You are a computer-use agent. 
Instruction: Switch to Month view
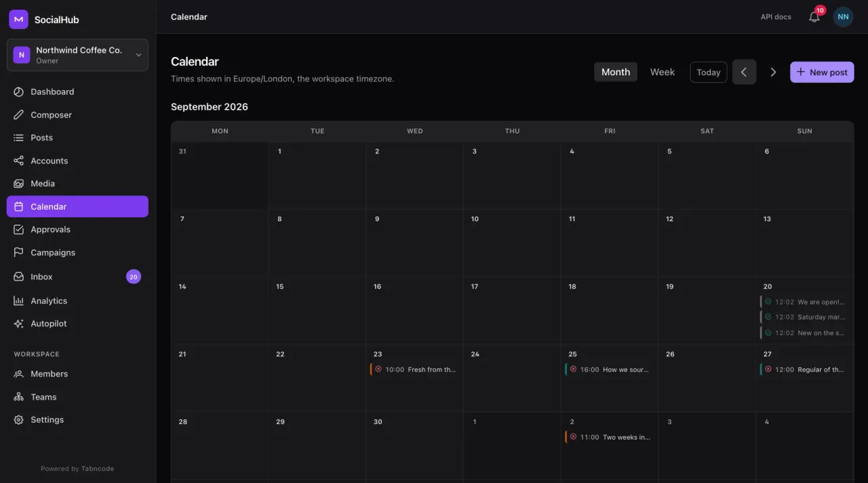point(616,72)
